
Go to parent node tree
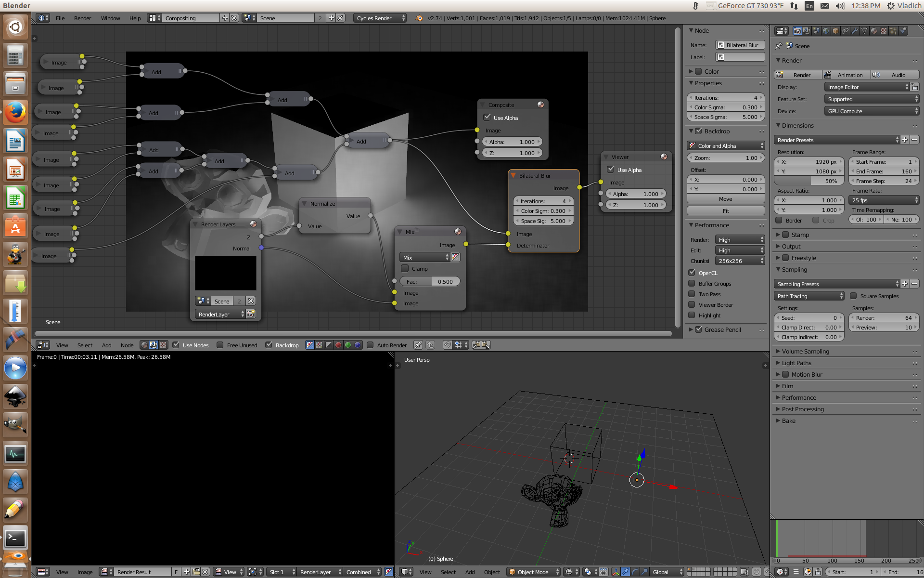tap(430, 345)
